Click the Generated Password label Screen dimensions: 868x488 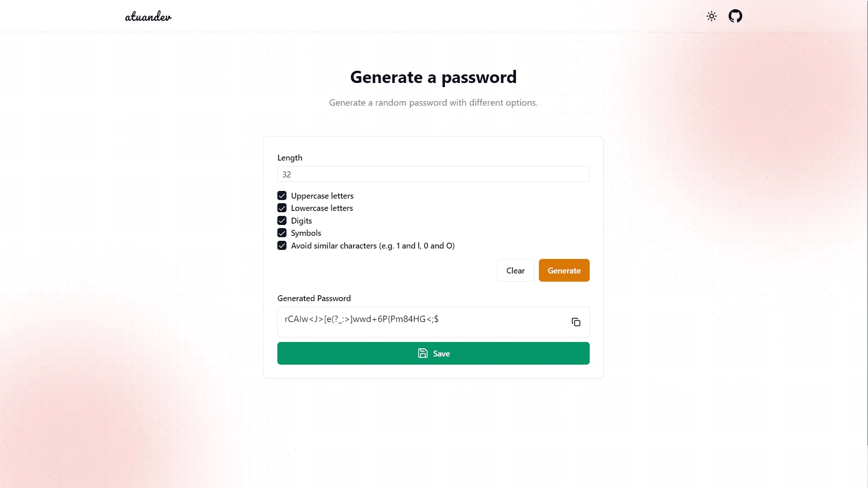coord(314,298)
